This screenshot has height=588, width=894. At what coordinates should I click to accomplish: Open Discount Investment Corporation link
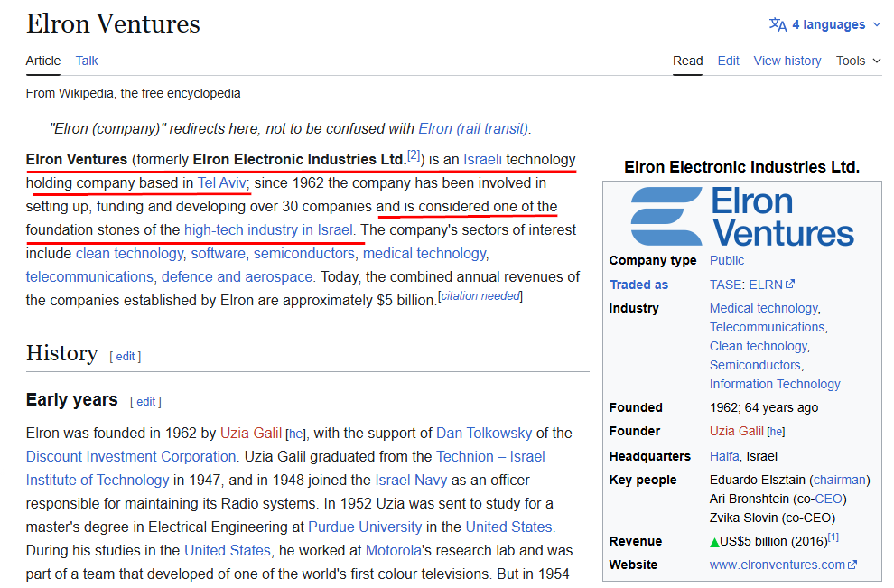pyautogui.click(x=131, y=456)
